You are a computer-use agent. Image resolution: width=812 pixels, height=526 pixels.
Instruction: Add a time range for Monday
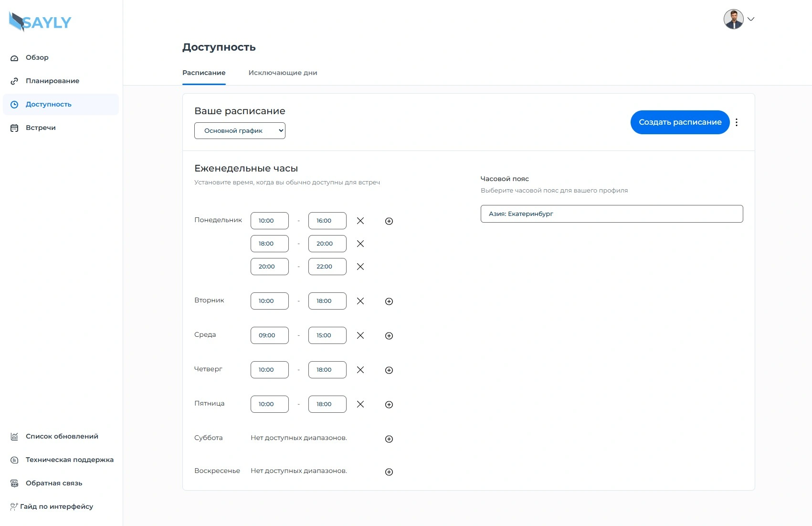(x=389, y=221)
